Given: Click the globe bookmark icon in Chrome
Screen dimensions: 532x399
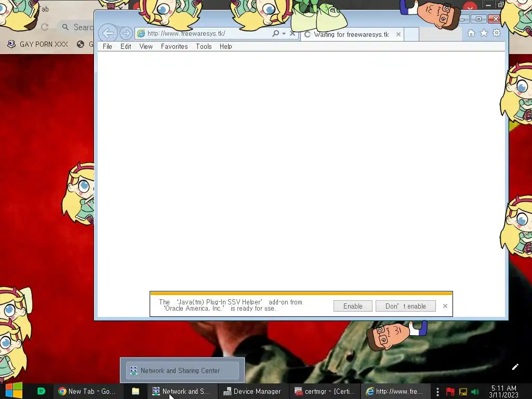Looking at the screenshot, I should coord(81,44).
